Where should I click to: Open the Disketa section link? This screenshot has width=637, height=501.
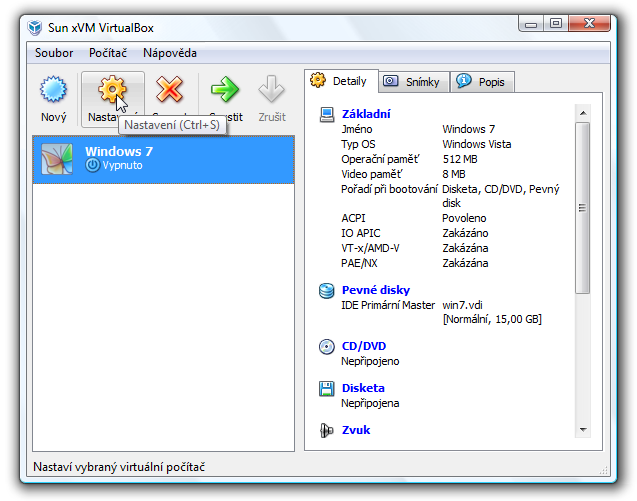coord(363,388)
